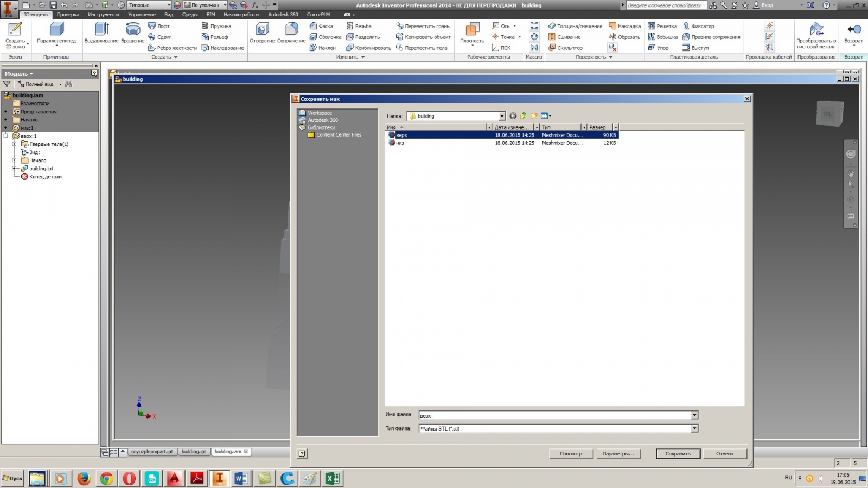Click the Вход sign-in link
The width and height of the screenshot is (868, 488).
coord(762,5)
